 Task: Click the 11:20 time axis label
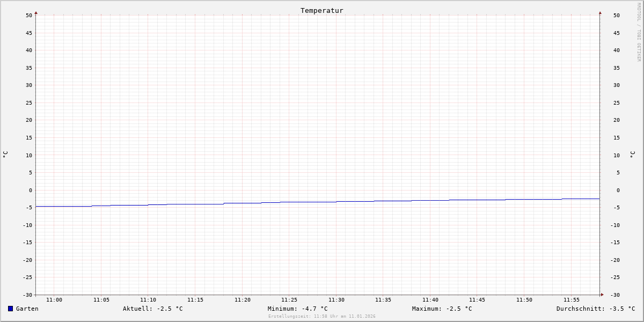pyautogui.click(x=243, y=300)
